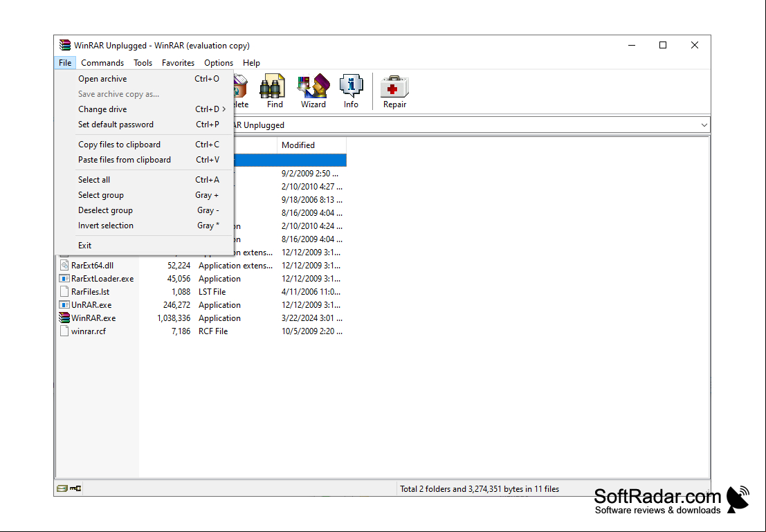Image resolution: width=766 pixels, height=532 pixels.
Task: Open the Help menu
Action: tap(251, 63)
